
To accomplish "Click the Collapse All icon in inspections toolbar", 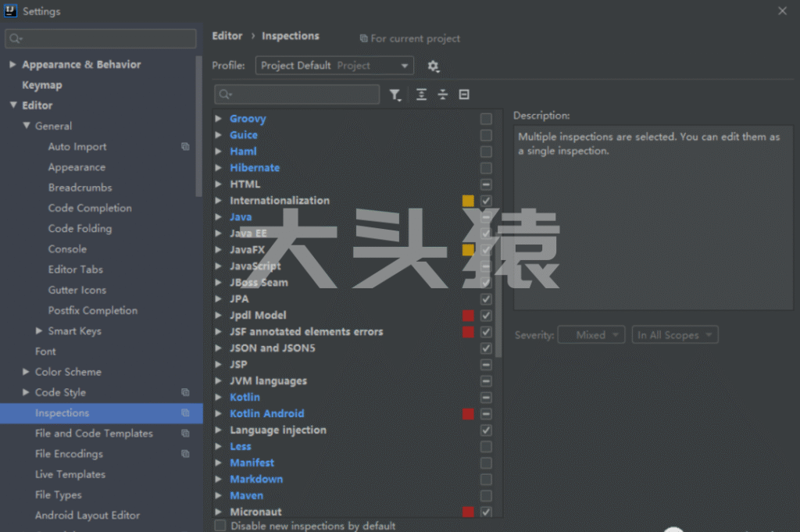I will (x=443, y=95).
